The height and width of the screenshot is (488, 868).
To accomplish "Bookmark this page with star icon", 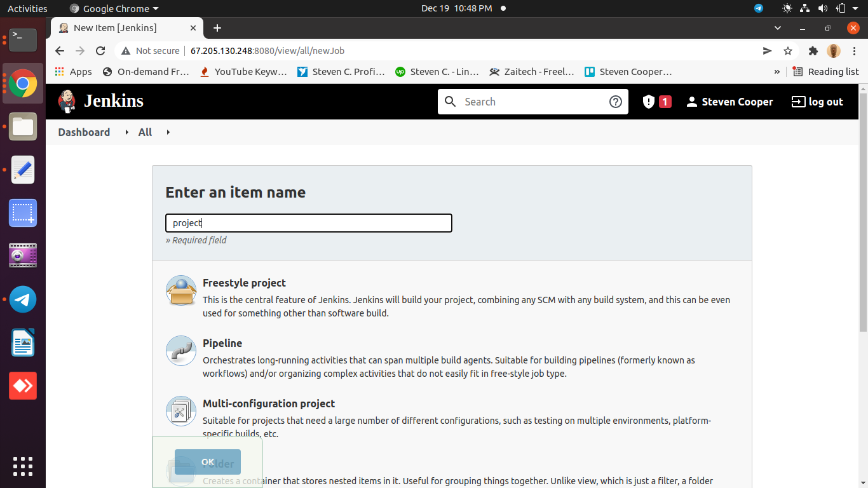I will click(x=788, y=51).
